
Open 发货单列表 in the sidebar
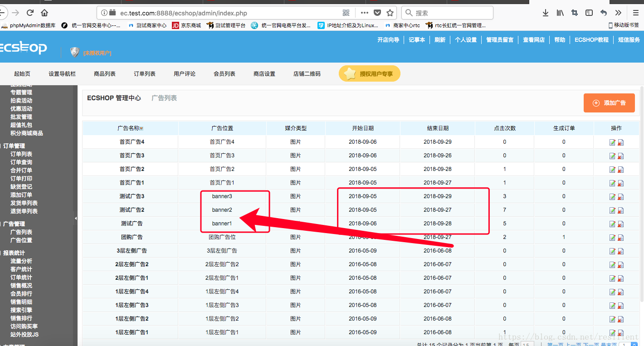click(x=24, y=203)
